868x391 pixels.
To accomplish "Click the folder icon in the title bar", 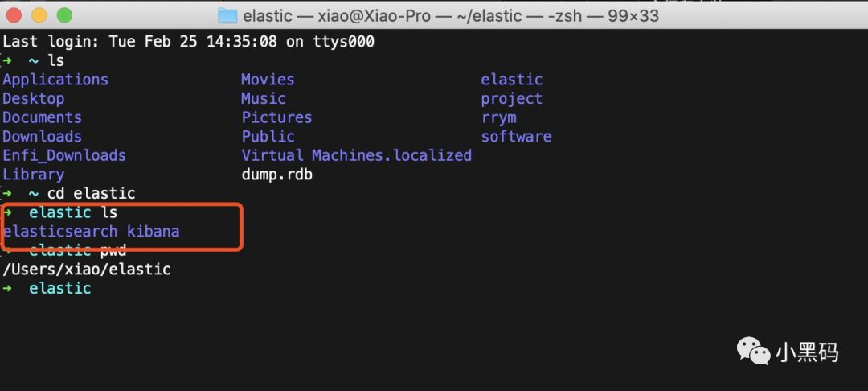I will pos(227,15).
